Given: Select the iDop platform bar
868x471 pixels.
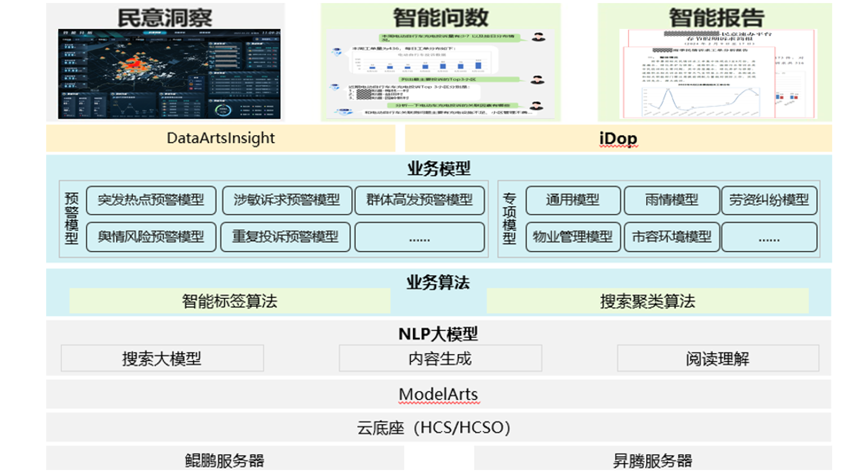Looking at the screenshot, I should pos(618,138).
